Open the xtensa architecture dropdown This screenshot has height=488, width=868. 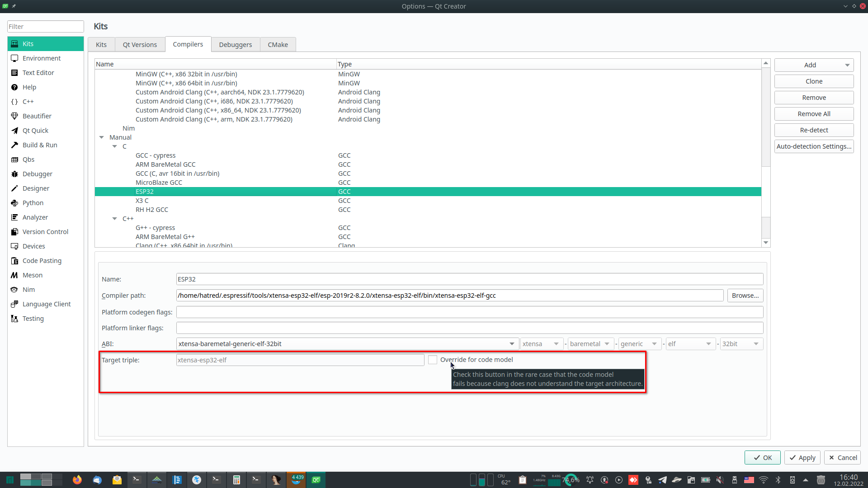point(542,344)
